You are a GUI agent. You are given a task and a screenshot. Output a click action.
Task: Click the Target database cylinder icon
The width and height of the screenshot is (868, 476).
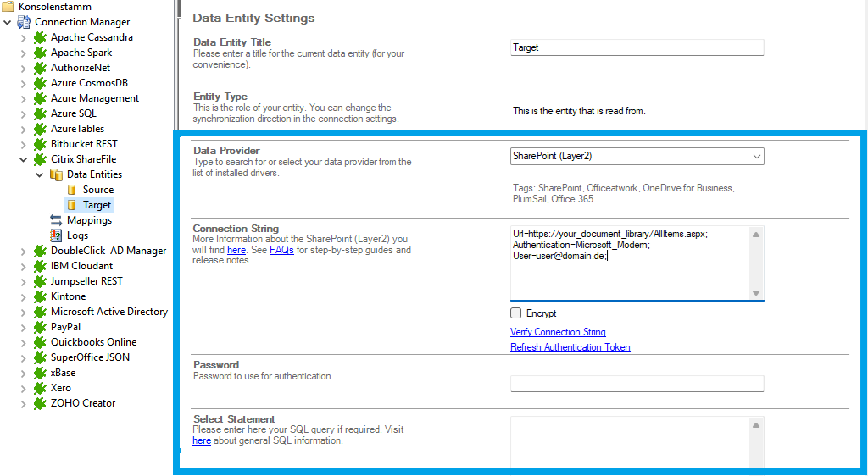(71, 205)
